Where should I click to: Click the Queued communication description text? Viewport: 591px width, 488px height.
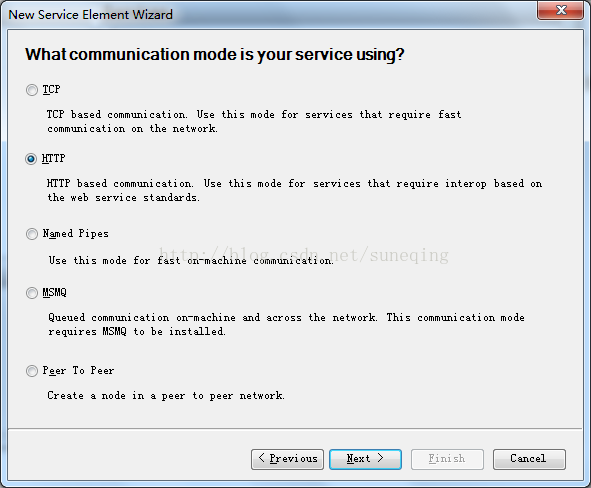(286, 324)
